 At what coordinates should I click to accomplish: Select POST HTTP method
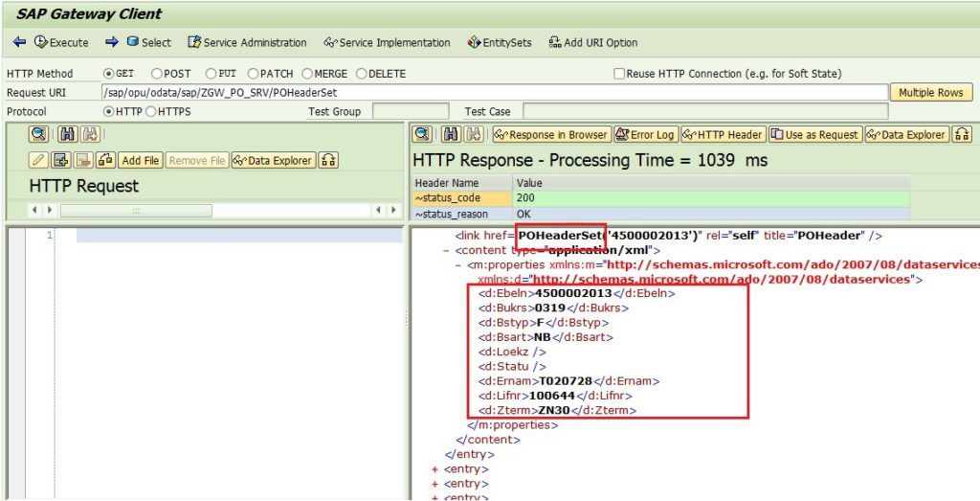pyautogui.click(x=157, y=74)
